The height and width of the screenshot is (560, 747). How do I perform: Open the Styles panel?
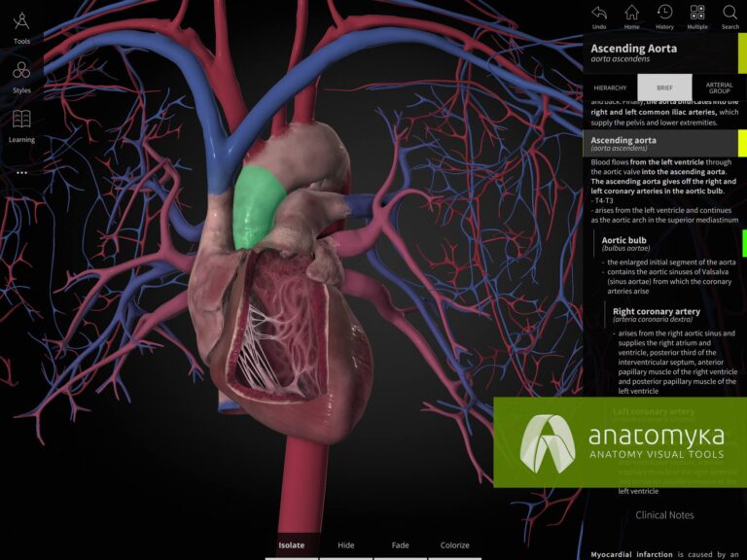pyautogui.click(x=21, y=76)
